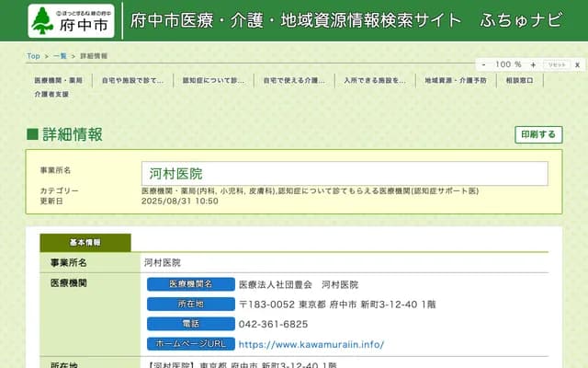This screenshot has height=368, width=588.
Task: Select the 相談窓口 menu item
Action: (x=521, y=80)
